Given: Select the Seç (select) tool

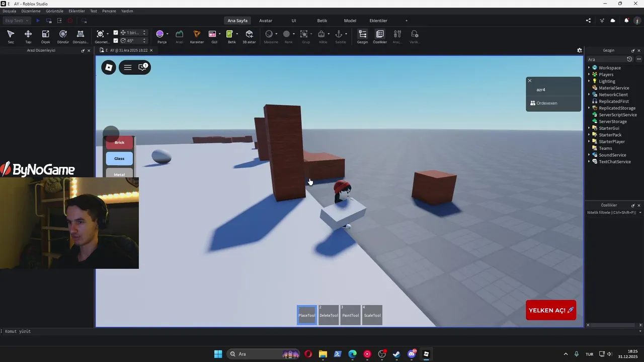Looking at the screenshot, I should coord(11,36).
